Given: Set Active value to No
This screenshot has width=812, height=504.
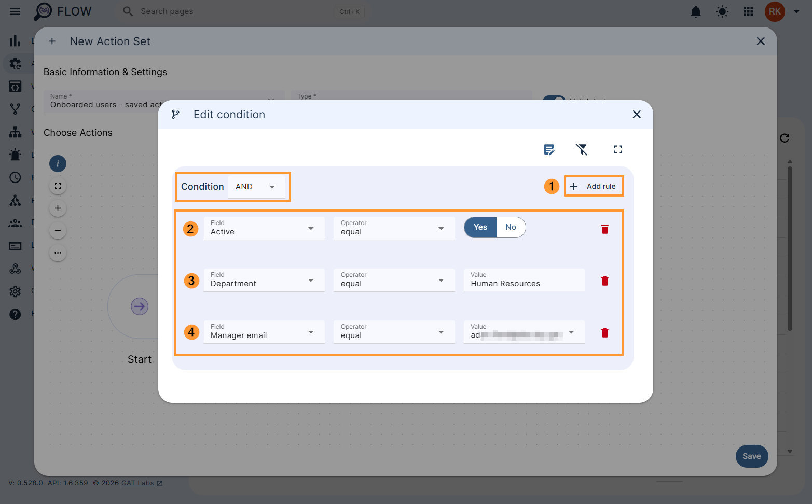Looking at the screenshot, I should 511,227.
